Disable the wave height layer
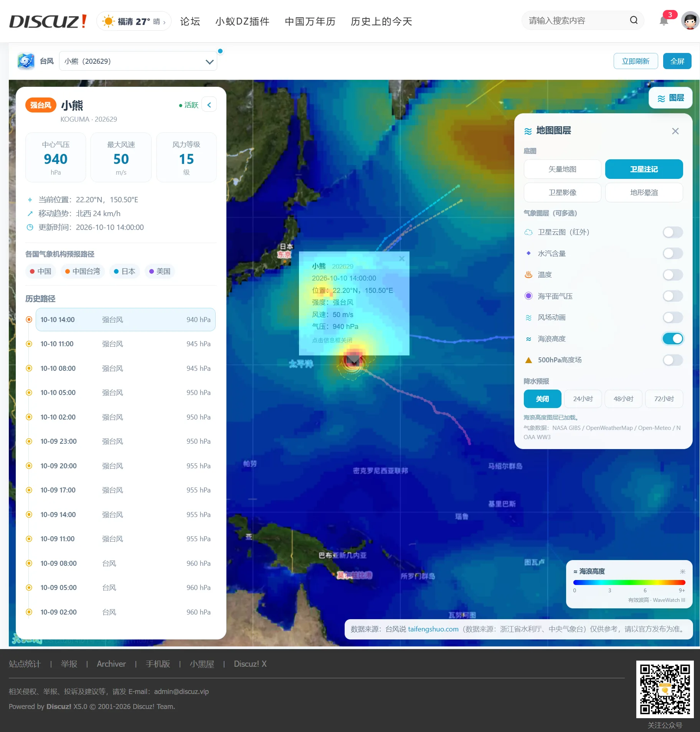 click(673, 339)
